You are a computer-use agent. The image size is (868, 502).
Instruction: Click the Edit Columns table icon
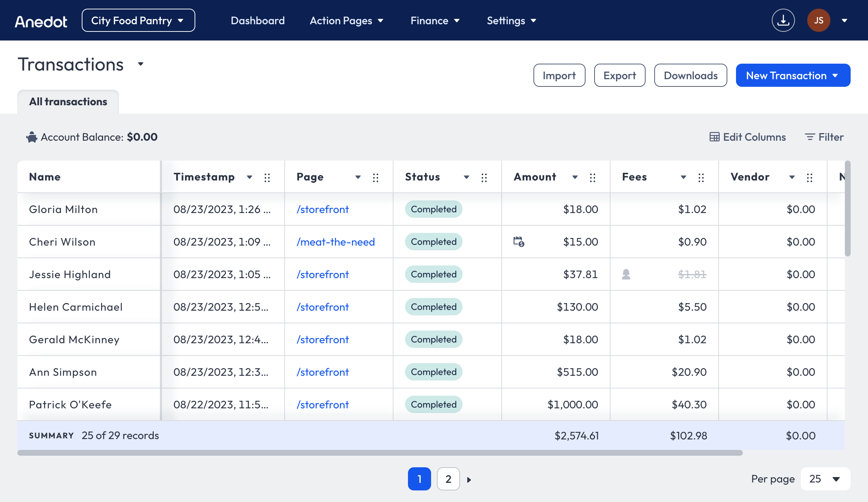click(714, 137)
